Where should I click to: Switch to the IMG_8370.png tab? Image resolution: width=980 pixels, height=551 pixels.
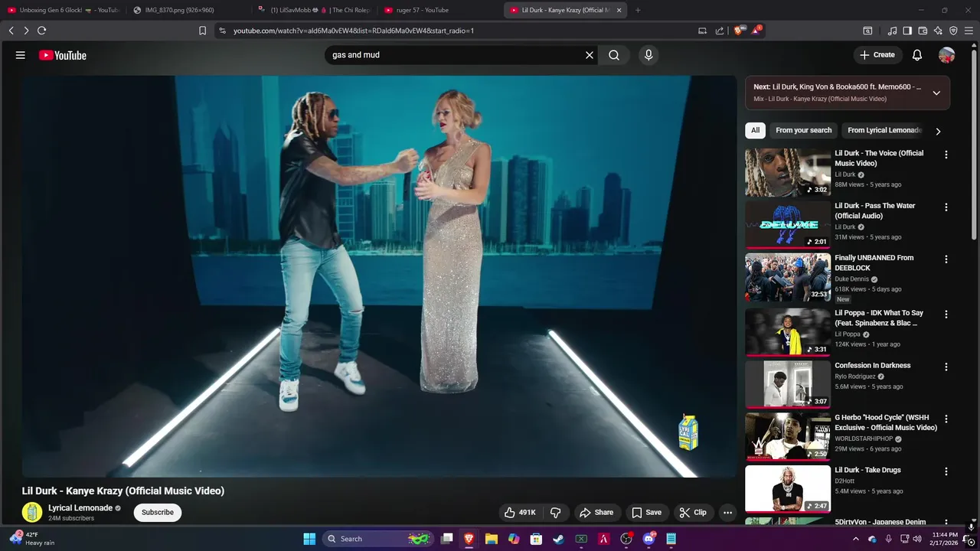[188, 10]
